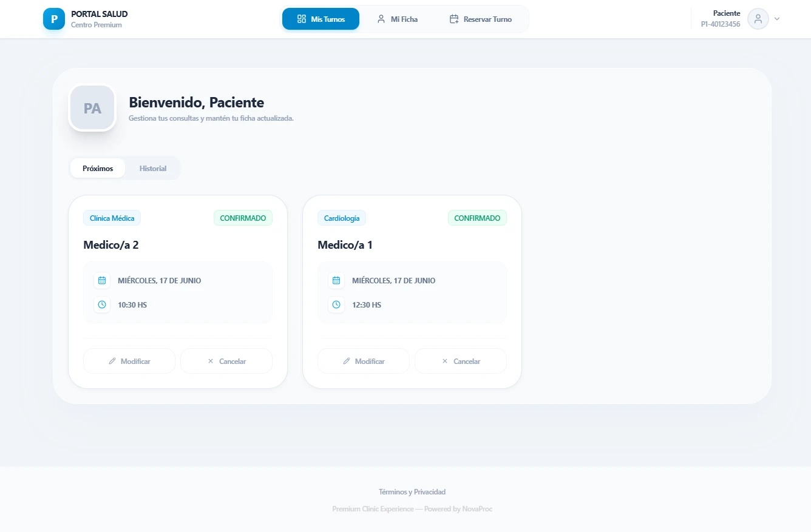811x532 pixels.
Task: Click the pencil icon on Medico/a 2 card
Action: [x=112, y=361]
